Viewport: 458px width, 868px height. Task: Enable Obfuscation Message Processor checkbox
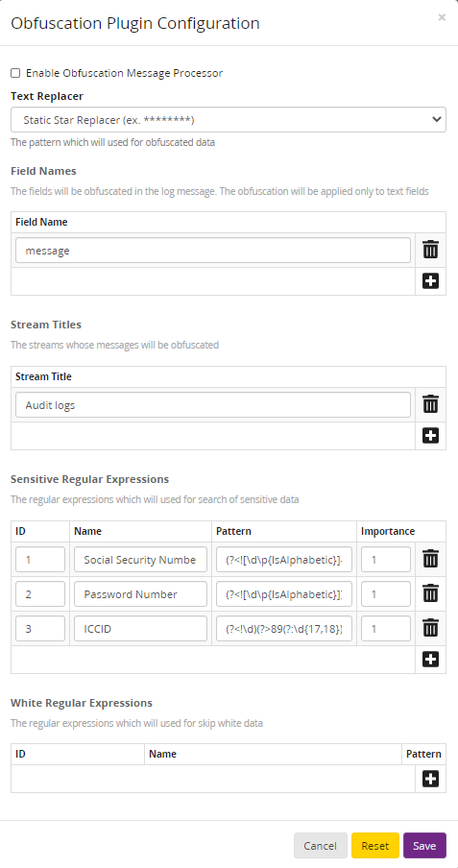[x=15, y=73]
